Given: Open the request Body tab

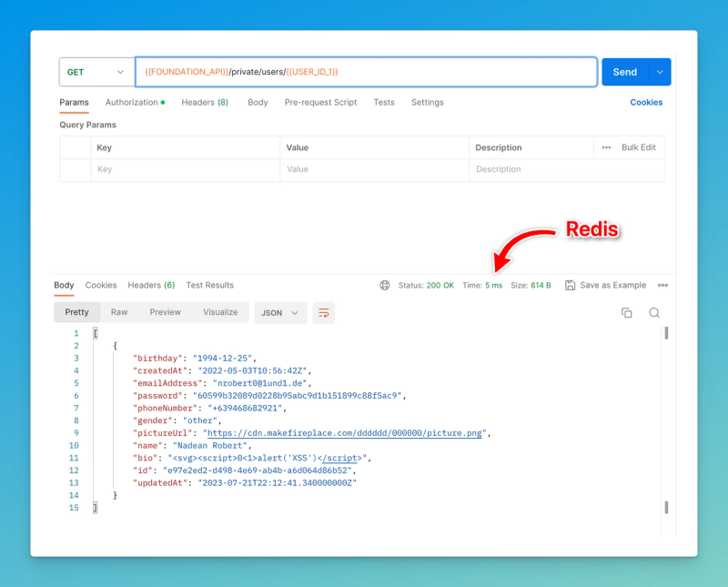Looking at the screenshot, I should pyautogui.click(x=258, y=102).
